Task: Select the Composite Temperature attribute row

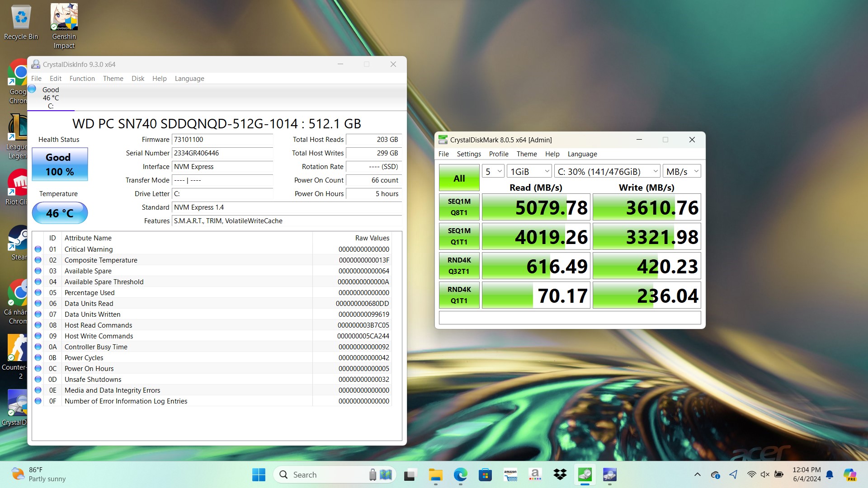Action: click(212, 260)
